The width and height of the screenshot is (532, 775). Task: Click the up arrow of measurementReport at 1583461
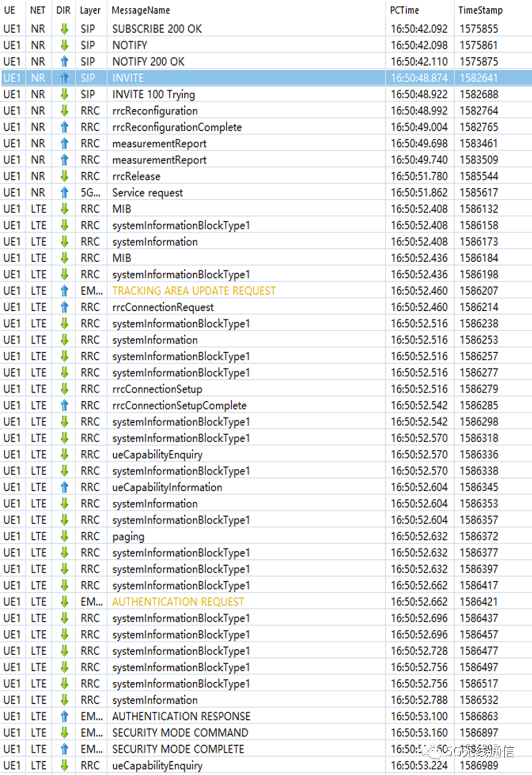65,144
